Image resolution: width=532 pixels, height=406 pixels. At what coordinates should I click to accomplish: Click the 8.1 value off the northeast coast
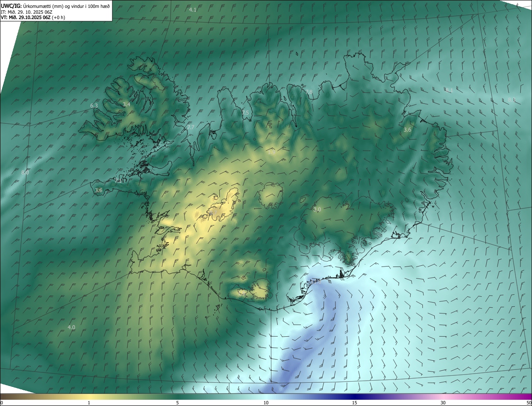click(x=449, y=90)
